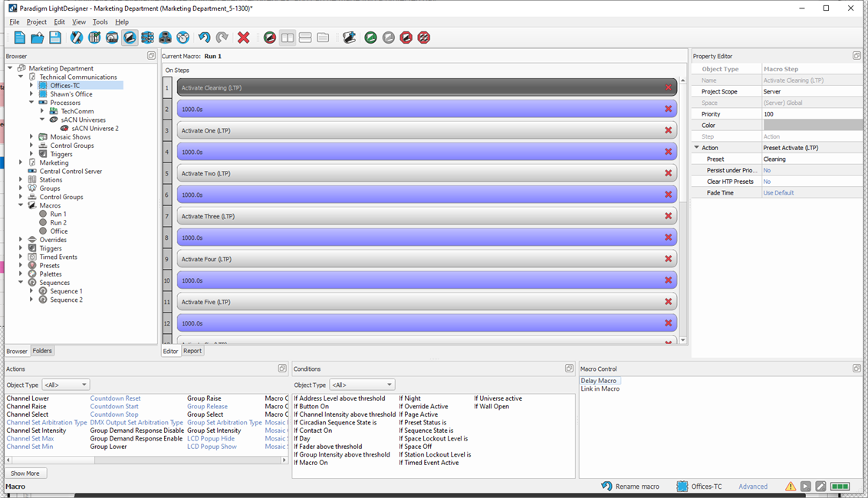868x498 pixels.
Task: Click the gray Color swatch field
Action: coord(812,125)
